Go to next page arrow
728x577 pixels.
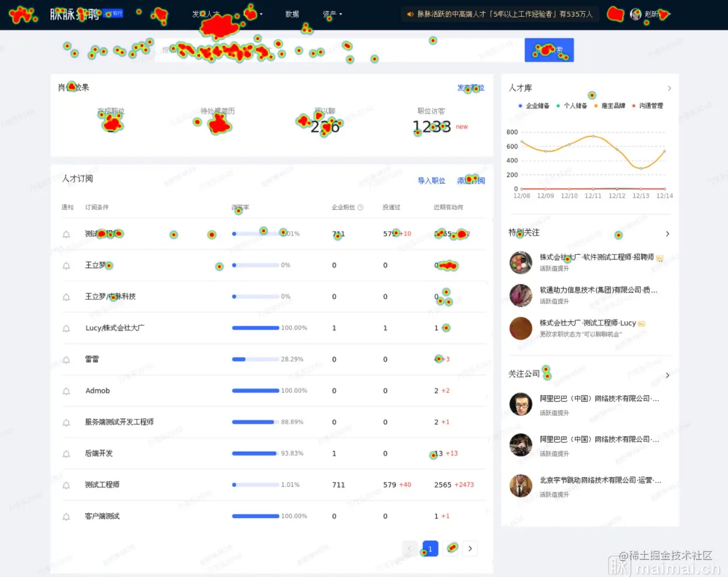pyautogui.click(x=470, y=548)
